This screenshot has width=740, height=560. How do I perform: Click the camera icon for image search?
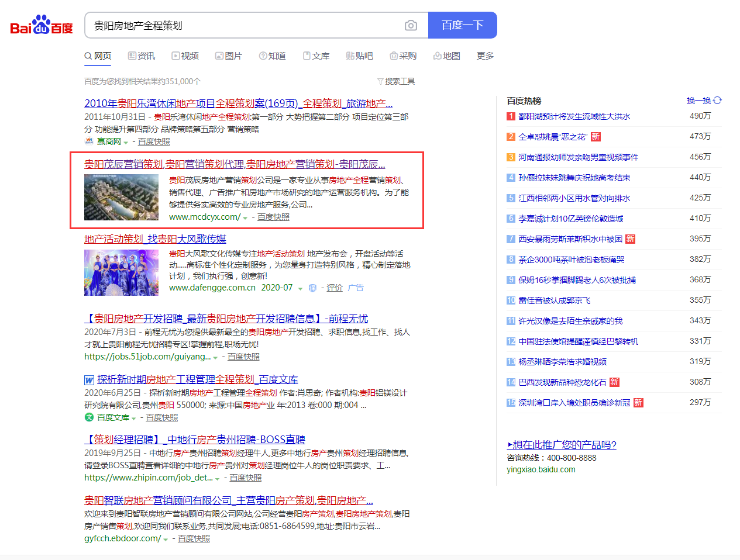point(411,25)
